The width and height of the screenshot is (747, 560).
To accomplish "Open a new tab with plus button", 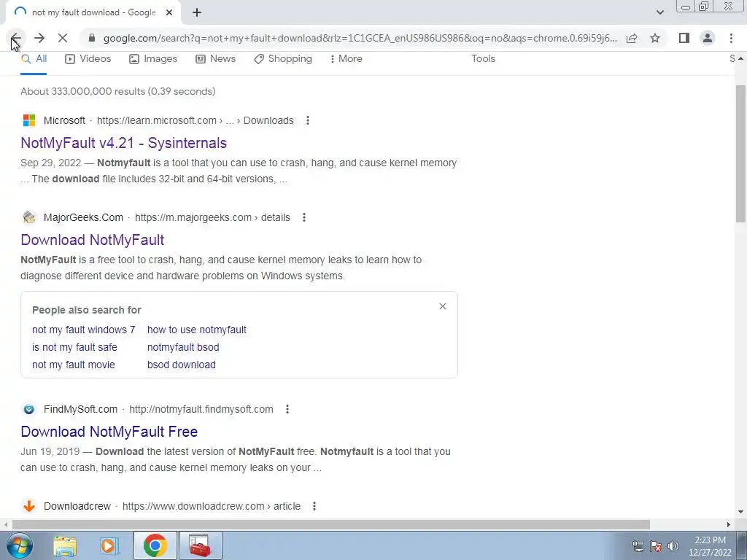I will [x=197, y=12].
